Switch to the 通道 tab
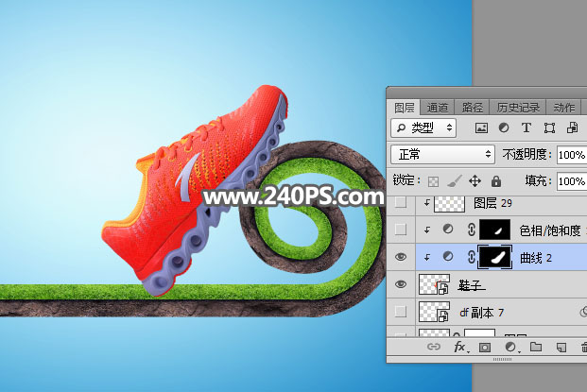587x392 pixels. pos(438,108)
